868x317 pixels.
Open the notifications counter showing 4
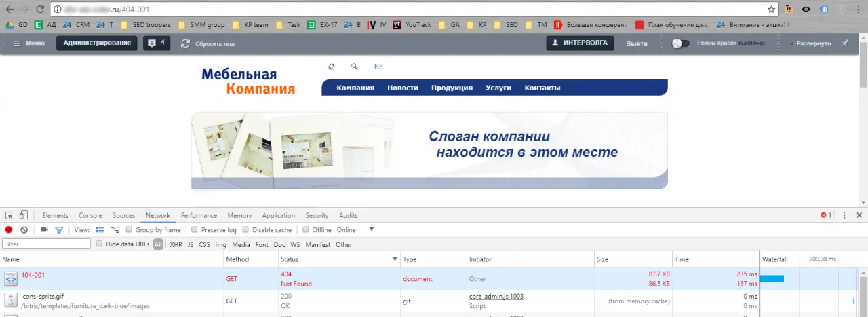tap(157, 43)
